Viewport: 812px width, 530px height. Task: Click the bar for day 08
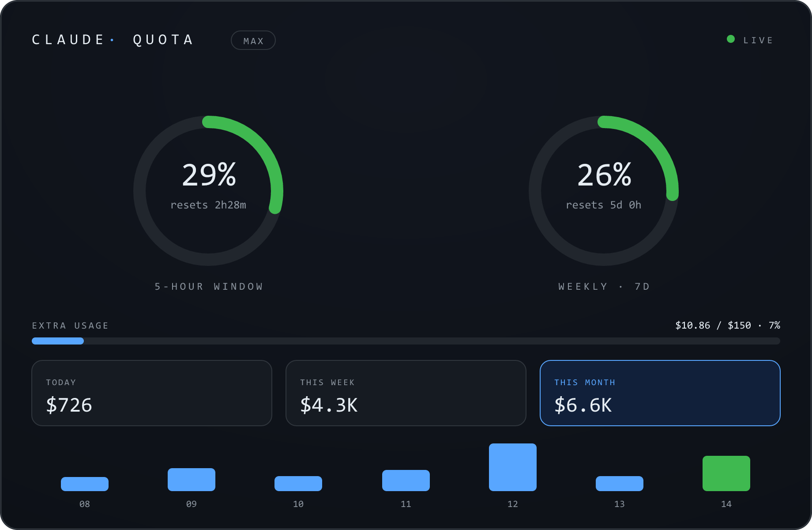tap(85, 484)
